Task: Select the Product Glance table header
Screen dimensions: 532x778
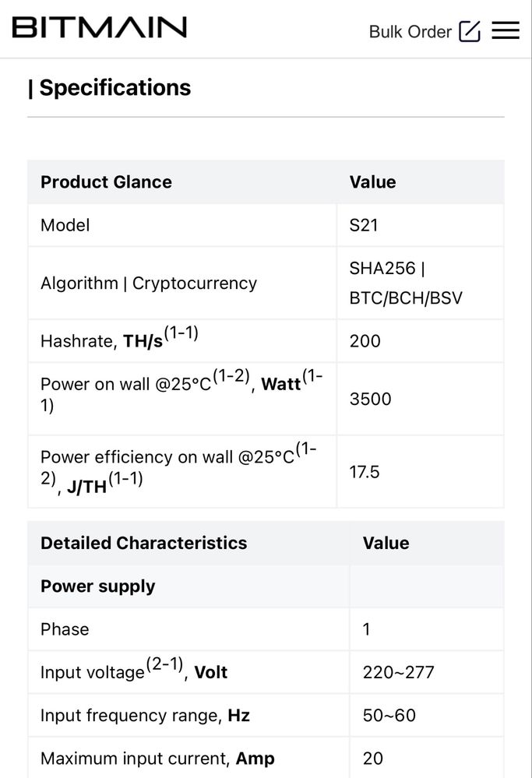Action: pyautogui.click(x=106, y=182)
